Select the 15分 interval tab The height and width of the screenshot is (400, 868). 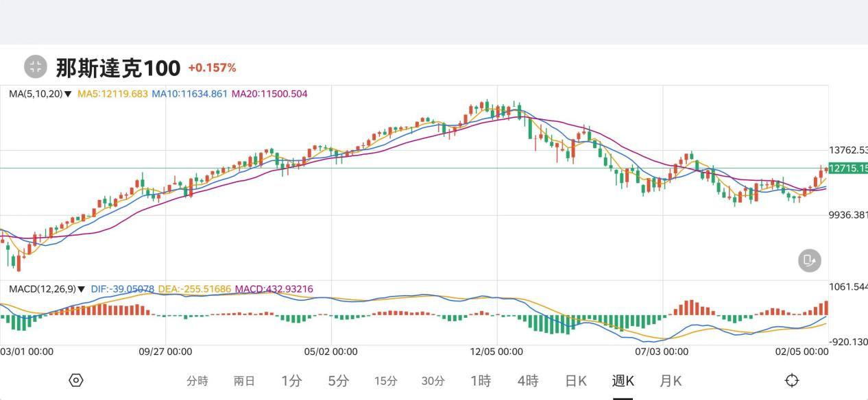386,381
